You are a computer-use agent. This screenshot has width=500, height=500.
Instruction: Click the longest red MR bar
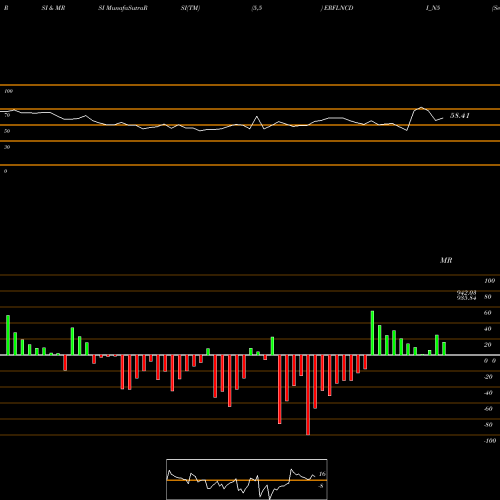coord(308,395)
